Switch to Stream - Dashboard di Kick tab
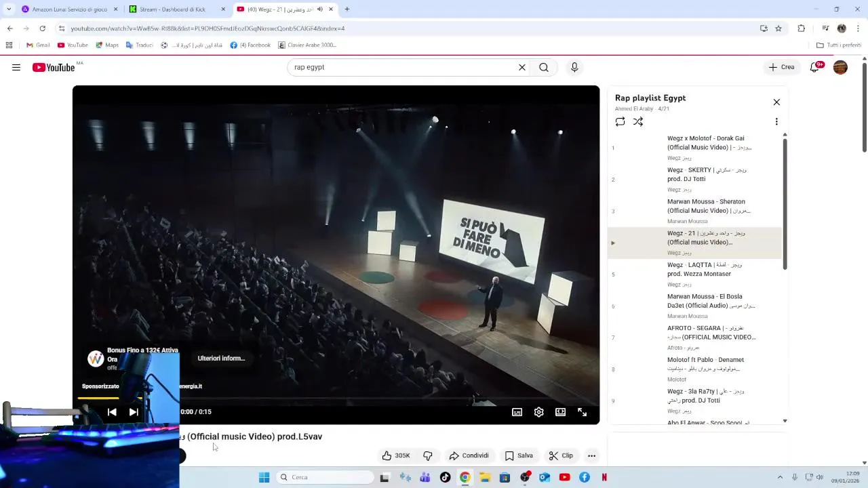Image resolution: width=868 pixels, height=488 pixels. [x=176, y=9]
